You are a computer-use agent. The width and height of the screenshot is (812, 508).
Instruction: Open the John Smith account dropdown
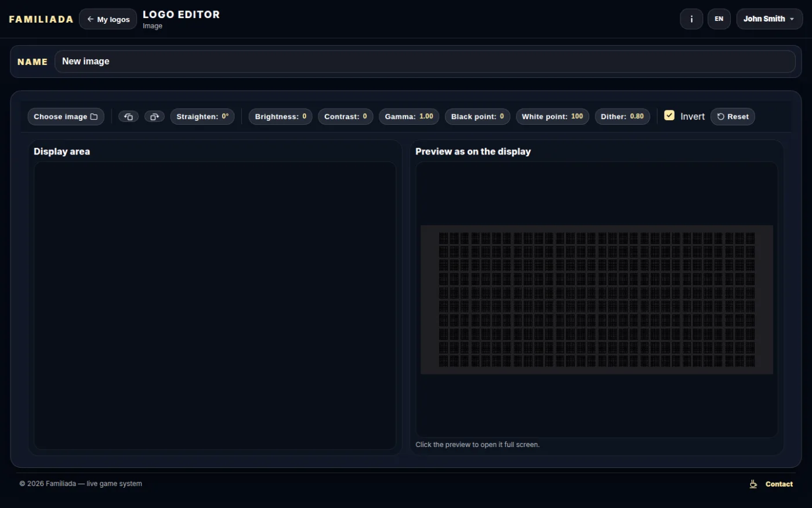tap(769, 19)
